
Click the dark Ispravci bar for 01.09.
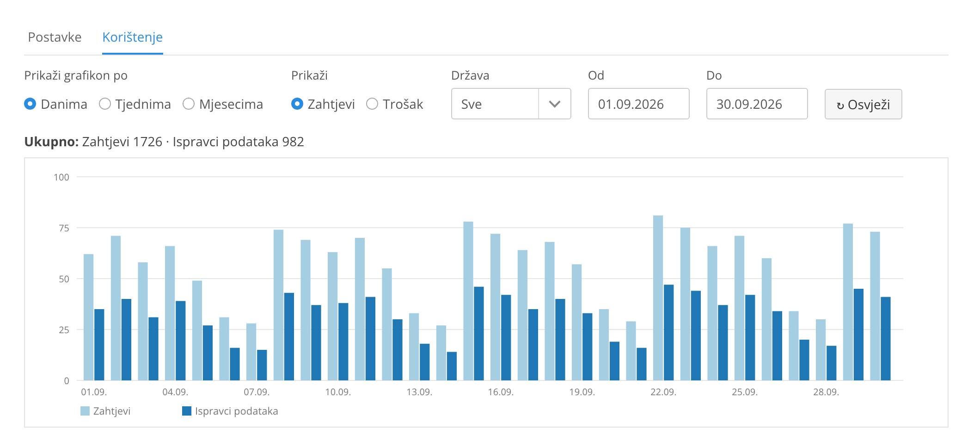point(99,345)
